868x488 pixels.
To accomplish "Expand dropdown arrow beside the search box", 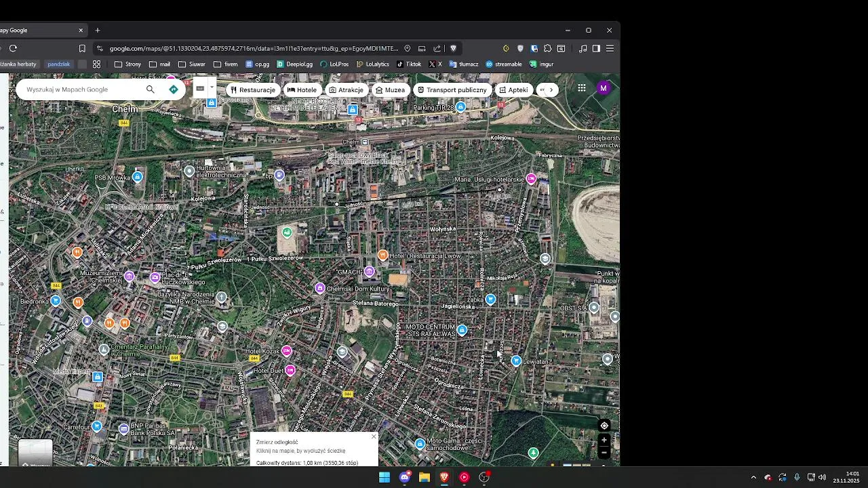I will point(212,88).
